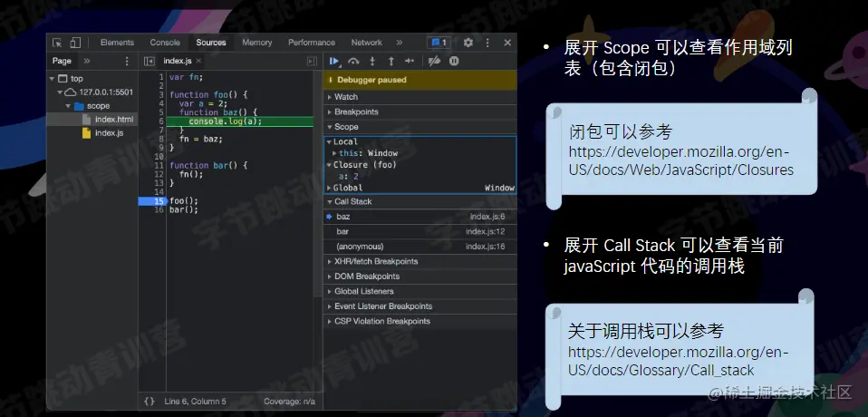Switch to the Console tab

165,43
